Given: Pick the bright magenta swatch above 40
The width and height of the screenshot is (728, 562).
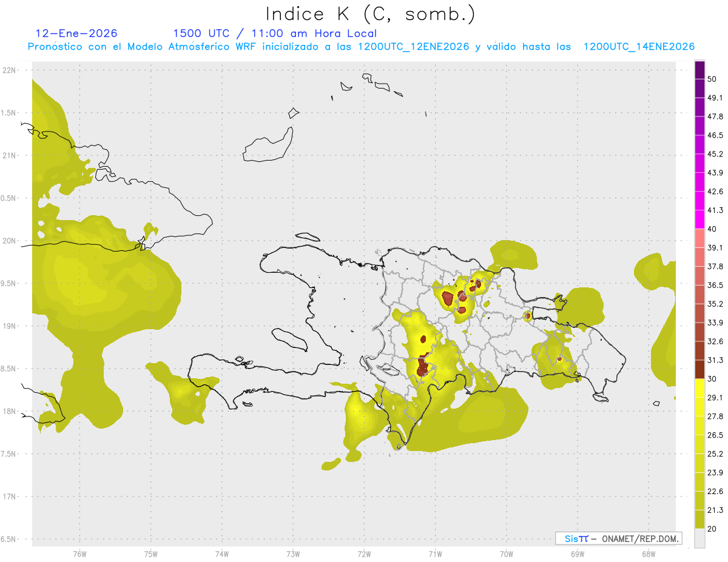Looking at the screenshot, I should coord(699,219).
